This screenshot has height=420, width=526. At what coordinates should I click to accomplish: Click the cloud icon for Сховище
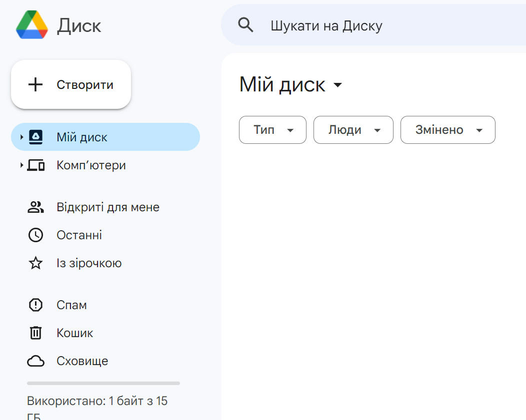click(35, 361)
